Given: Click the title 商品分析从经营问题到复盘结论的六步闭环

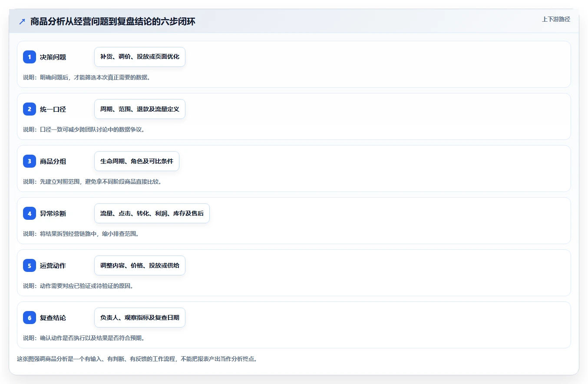Looking at the screenshot, I should pyautogui.click(x=112, y=21).
